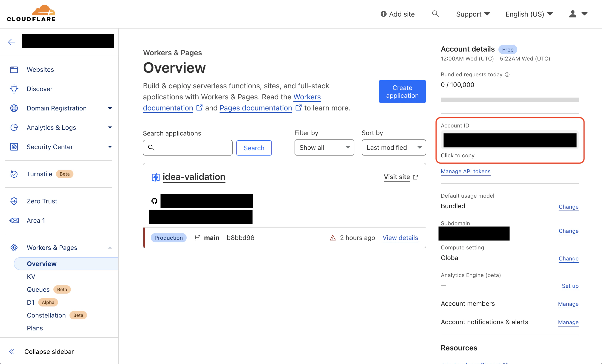Click the commit hash b8bbd96
Screen dimensions: 602x364
[240, 238]
